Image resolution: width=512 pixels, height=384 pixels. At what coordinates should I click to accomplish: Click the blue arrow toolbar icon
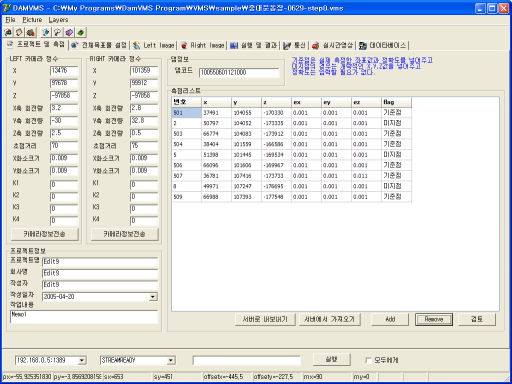46,32
